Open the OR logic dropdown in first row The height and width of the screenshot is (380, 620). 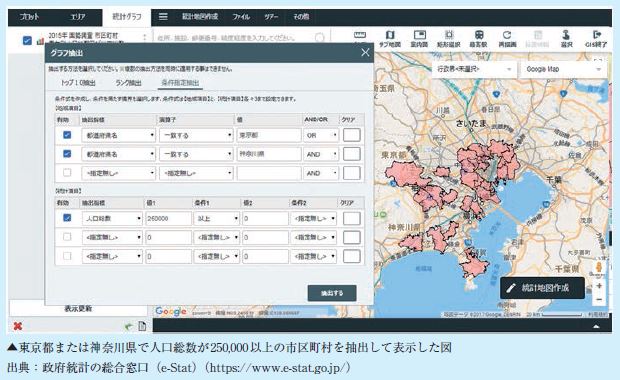[x=321, y=135]
